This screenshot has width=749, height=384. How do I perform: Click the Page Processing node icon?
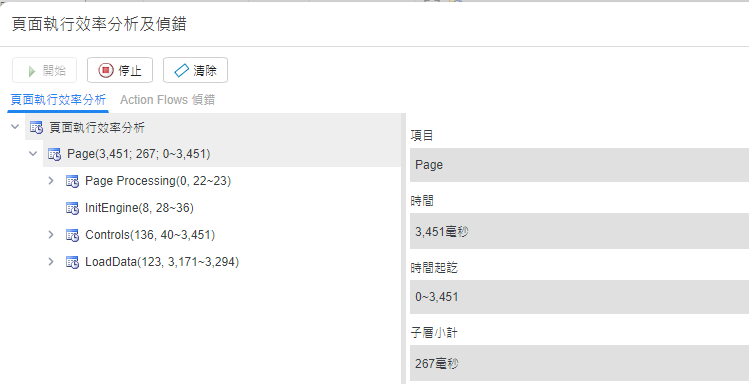72,181
